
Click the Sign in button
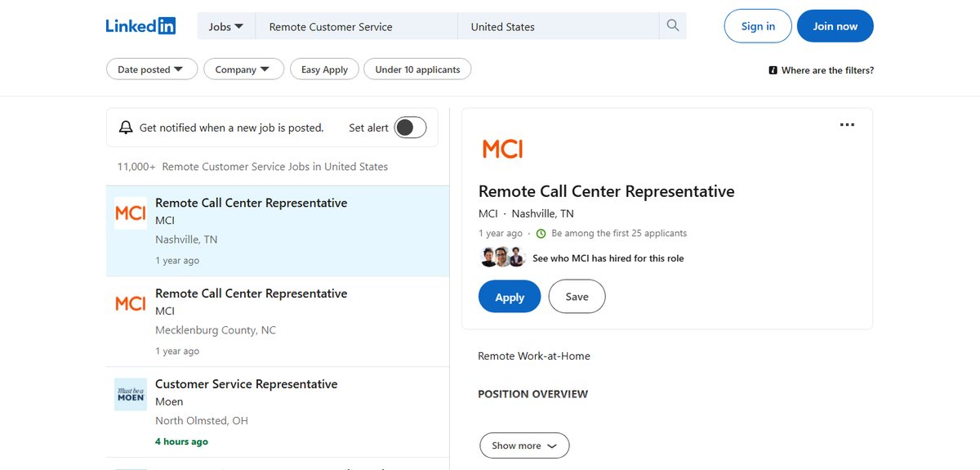pos(758,26)
